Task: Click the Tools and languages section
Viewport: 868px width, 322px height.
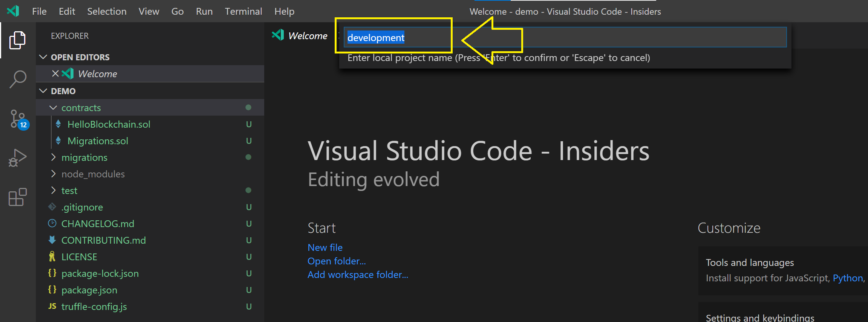Action: (x=783, y=270)
